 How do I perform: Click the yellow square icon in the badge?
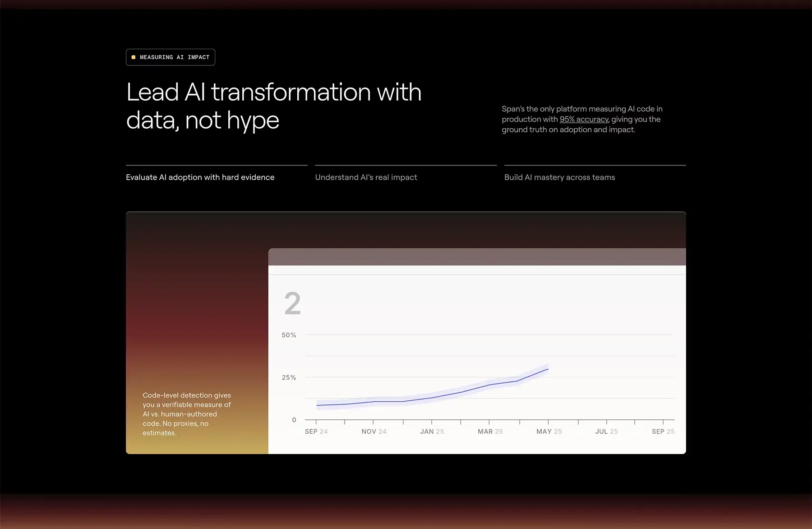pos(134,57)
